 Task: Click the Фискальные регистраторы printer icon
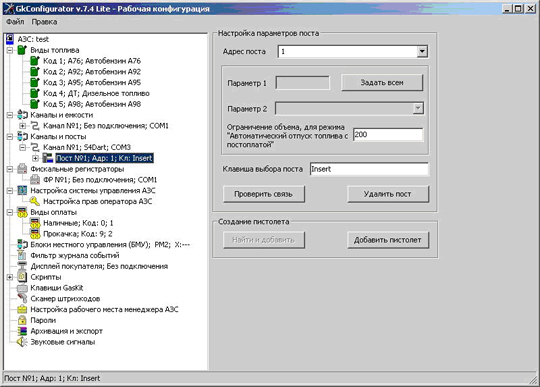22,169
